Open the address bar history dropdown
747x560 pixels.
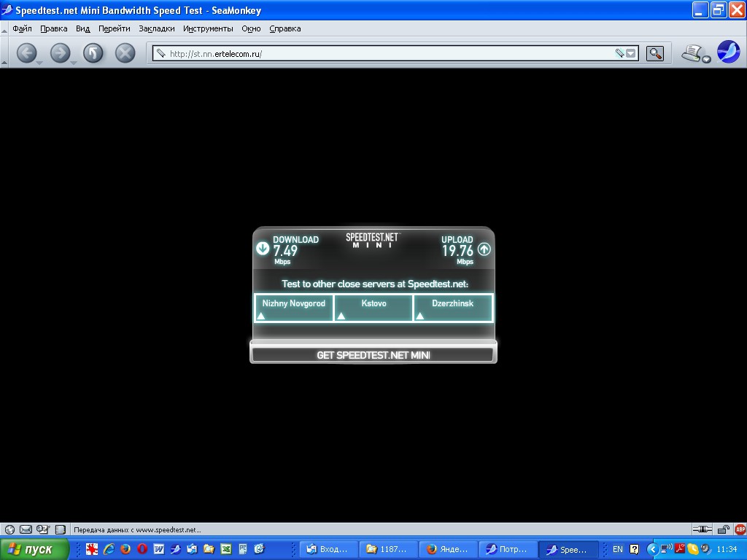point(631,53)
